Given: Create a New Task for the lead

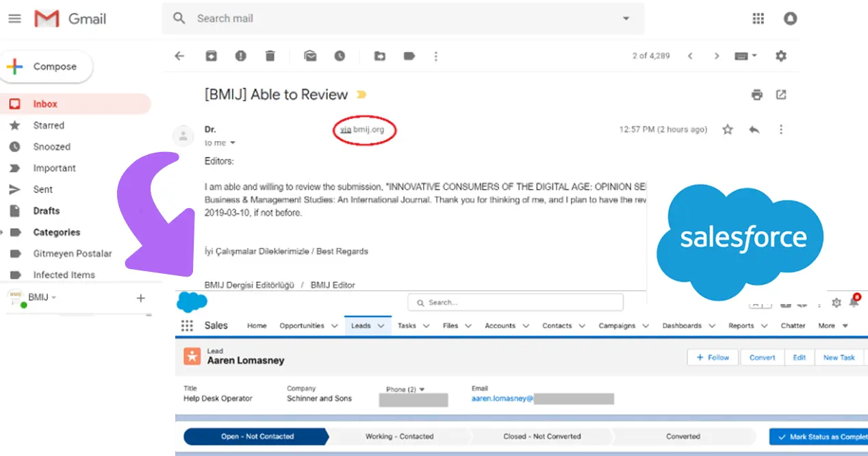Looking at the screenshot, I should [839, 357].
